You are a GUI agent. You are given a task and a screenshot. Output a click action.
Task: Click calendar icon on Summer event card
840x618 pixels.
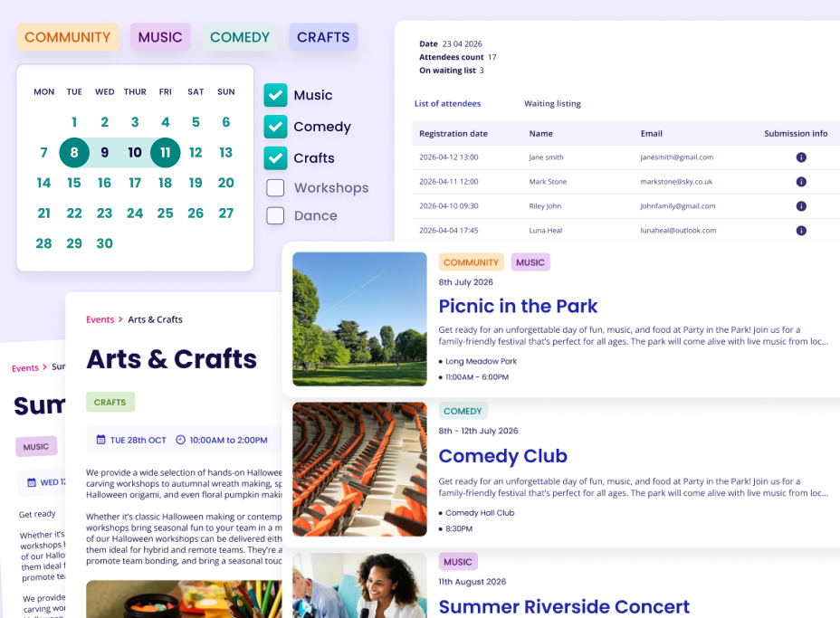(x=32, y=482)
